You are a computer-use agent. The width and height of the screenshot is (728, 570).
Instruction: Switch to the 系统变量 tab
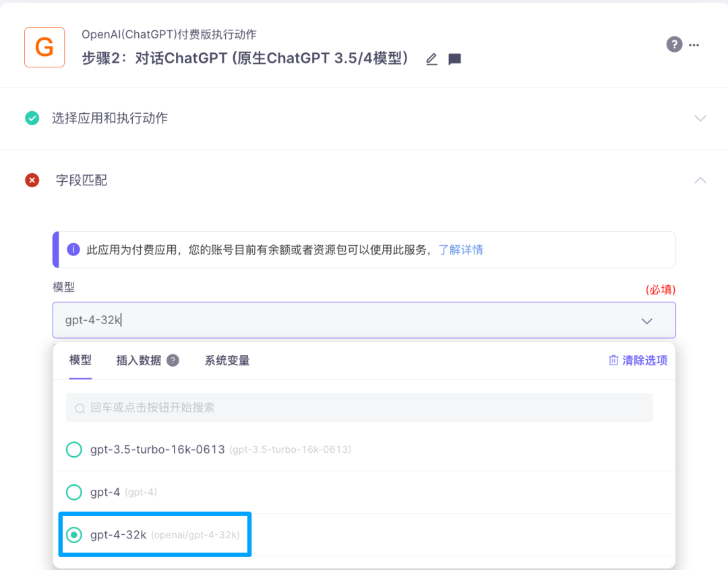(x=227, y=360)
